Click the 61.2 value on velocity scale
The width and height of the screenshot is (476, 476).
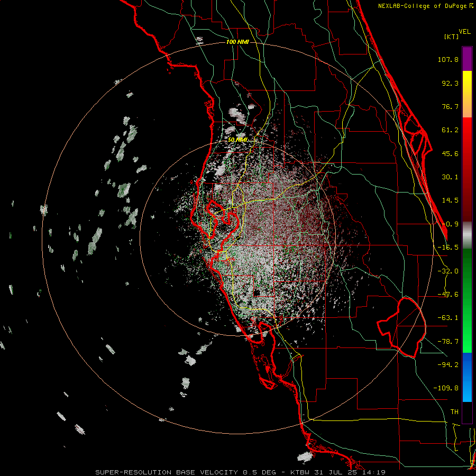(450, 130)
